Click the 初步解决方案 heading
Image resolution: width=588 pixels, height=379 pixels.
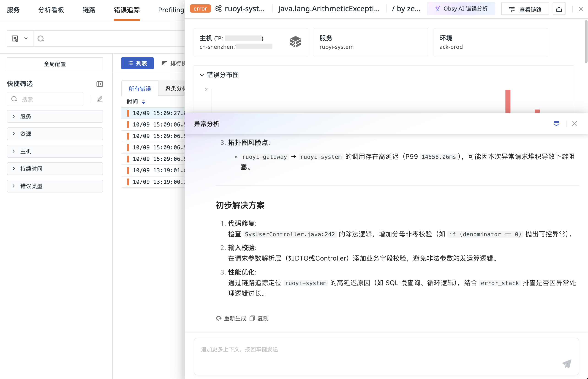[x=240, y=206]
